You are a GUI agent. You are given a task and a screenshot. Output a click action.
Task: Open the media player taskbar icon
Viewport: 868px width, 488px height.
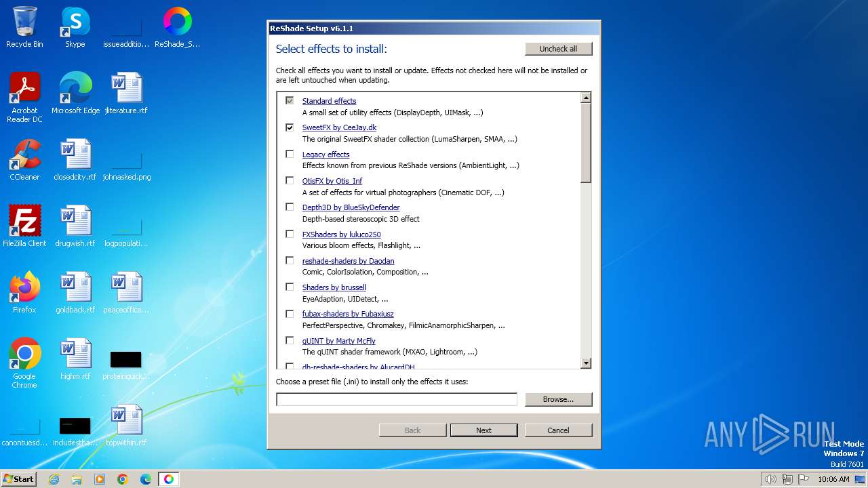point(100,479)
